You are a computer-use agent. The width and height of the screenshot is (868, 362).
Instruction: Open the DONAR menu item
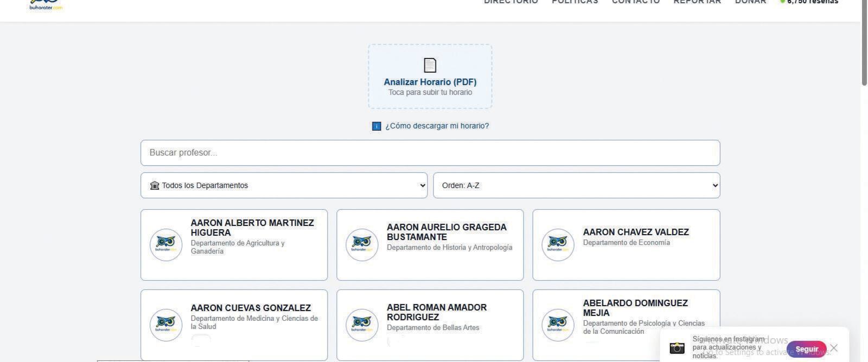tap(751, 2)
